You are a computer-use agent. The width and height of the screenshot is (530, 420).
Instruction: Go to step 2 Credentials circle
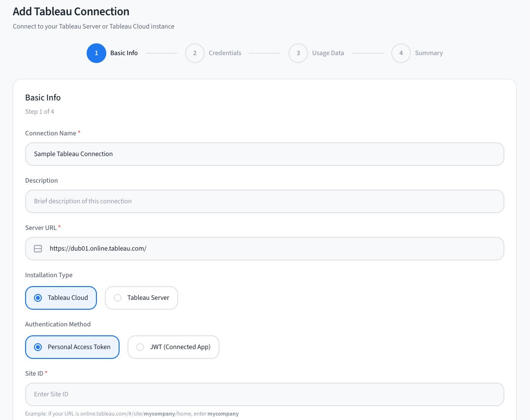(x=195, y=53)
